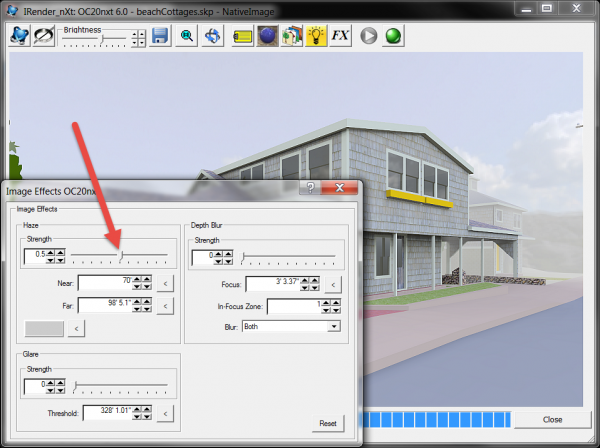Click the pick button next to Depth Blur Focus
Screen dimensions: 600x448
(x=334, y=284)
